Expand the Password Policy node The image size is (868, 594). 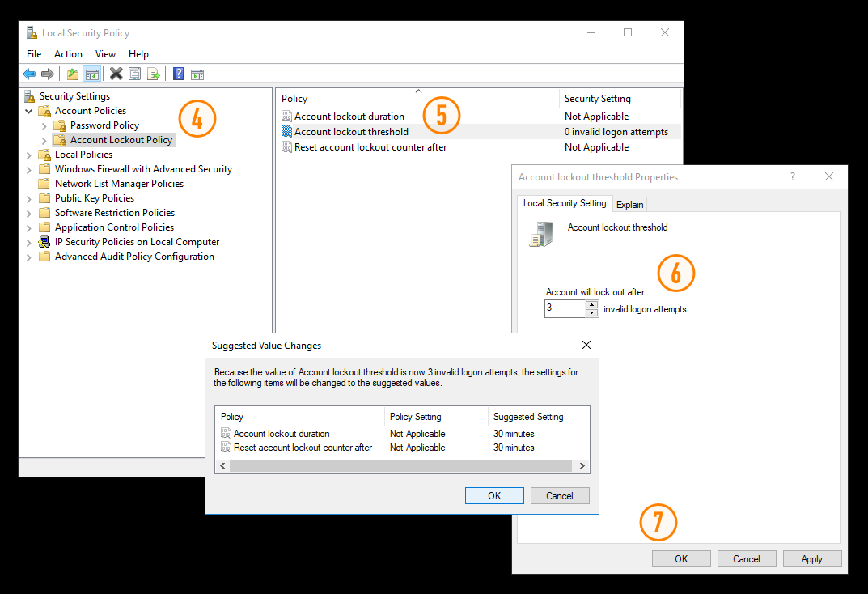(x=44, y=125)
